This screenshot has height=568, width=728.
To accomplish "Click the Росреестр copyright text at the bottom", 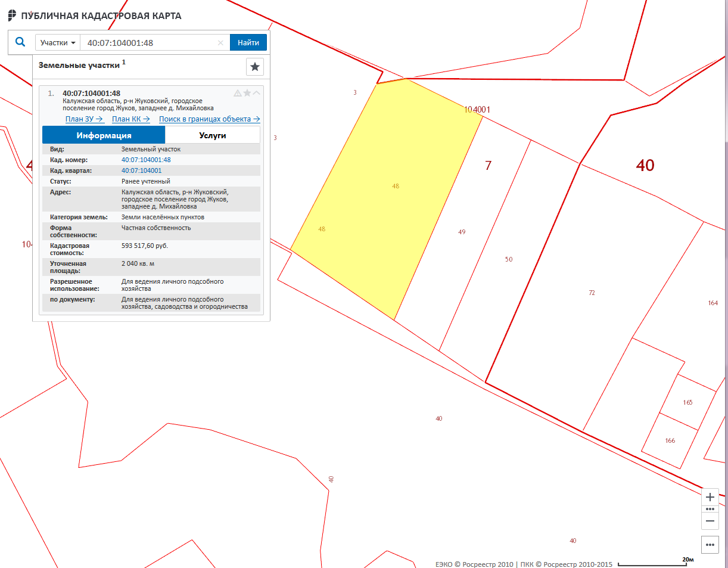I will point(524,564).
